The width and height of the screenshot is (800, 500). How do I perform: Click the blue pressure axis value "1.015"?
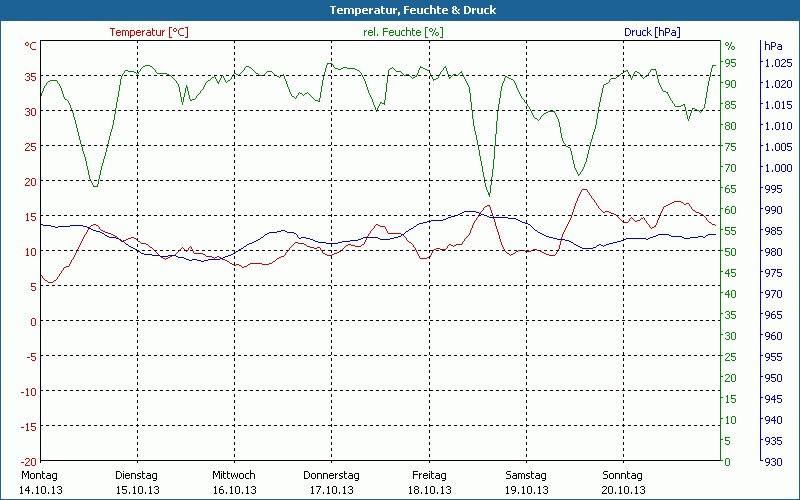pos(778,105)
